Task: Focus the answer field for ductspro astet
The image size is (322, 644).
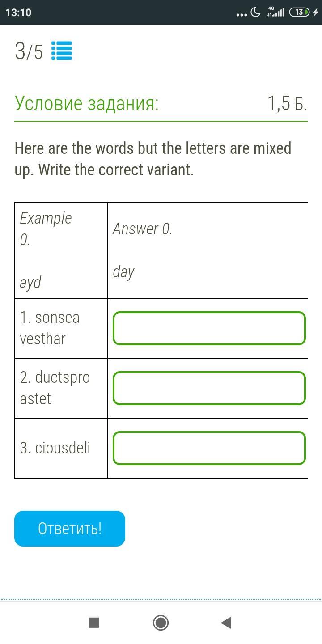Action: coord(209,388)
